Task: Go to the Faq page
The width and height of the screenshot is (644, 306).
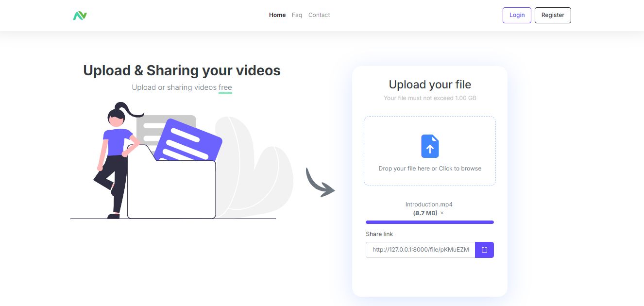Action: coord(297,15)
